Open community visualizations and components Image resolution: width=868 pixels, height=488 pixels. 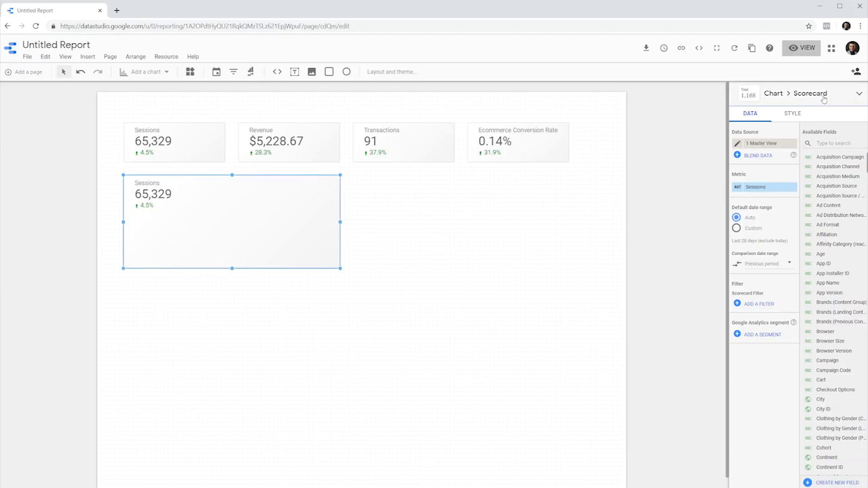[190, 72]
